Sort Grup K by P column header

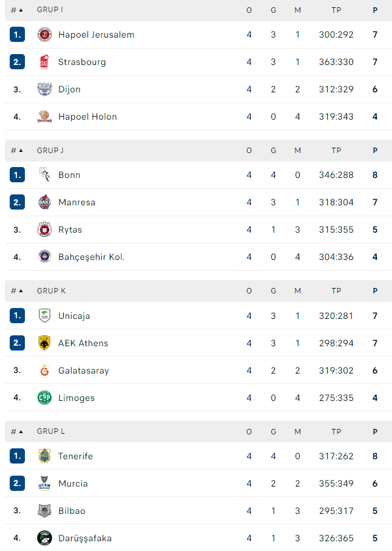click(x=375, y=291)
